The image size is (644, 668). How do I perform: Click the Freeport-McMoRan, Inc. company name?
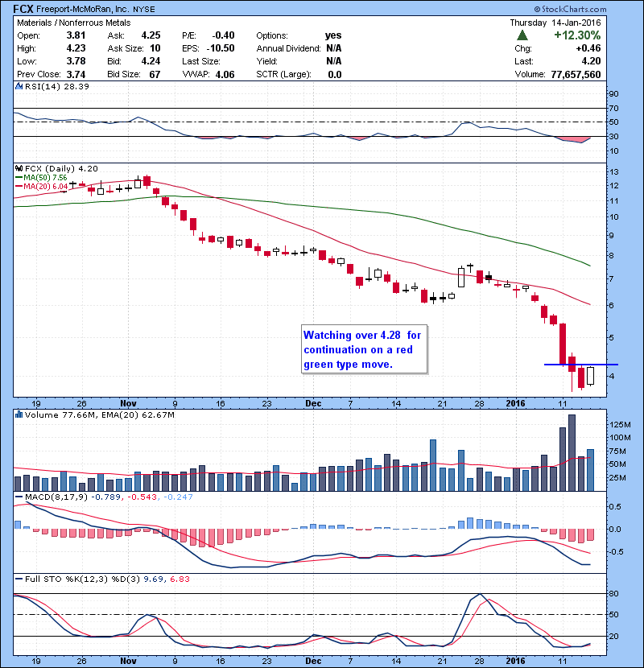tap(82, 9)
